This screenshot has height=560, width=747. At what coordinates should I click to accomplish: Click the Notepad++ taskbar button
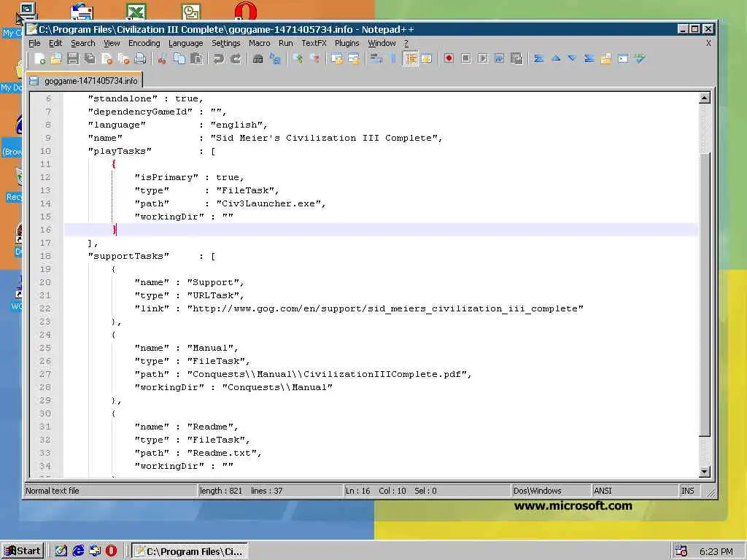tap(190, 551)
